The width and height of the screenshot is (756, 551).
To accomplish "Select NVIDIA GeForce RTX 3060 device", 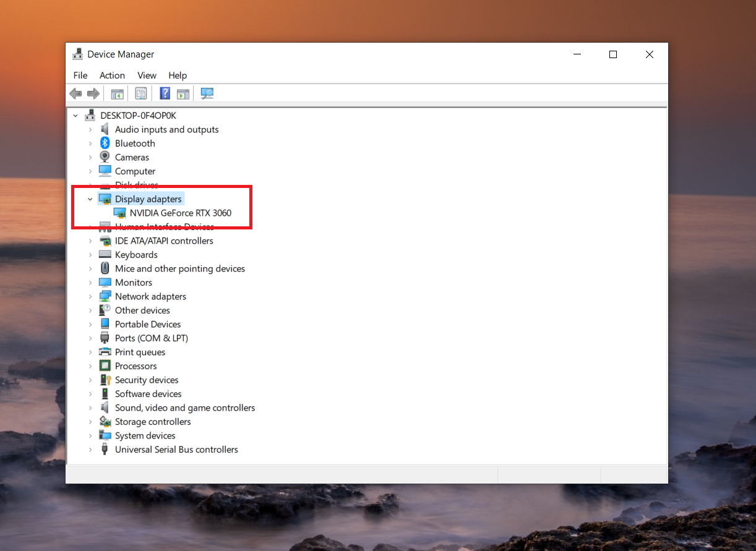I will click(x=180, y=213).
